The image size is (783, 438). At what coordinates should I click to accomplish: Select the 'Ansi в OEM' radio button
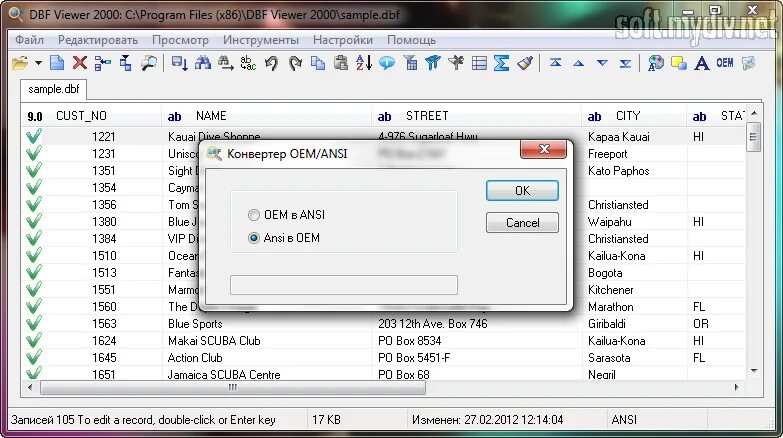(254, 238)
